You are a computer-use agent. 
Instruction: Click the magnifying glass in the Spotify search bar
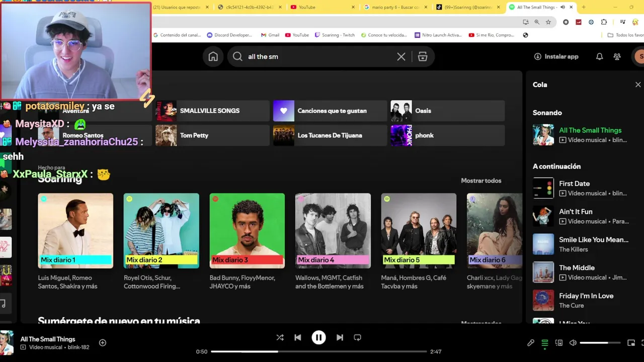pyautogui.click(x=237, y=57)
